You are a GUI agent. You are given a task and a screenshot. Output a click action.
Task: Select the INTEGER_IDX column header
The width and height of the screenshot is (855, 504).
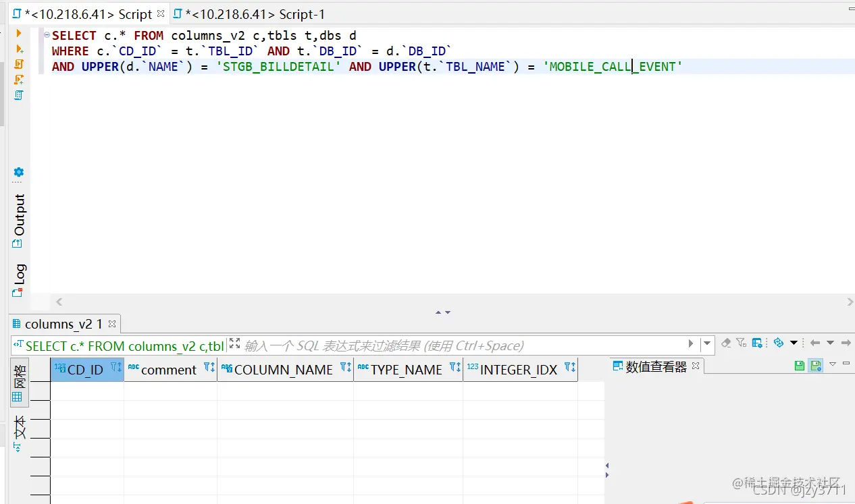519,369
